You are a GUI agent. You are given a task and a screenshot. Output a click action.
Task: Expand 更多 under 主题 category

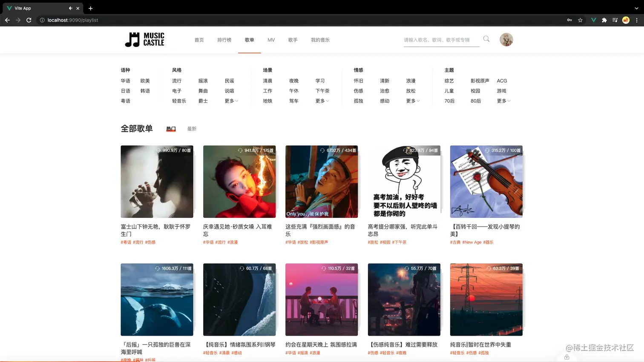click(x=503, y=101)
